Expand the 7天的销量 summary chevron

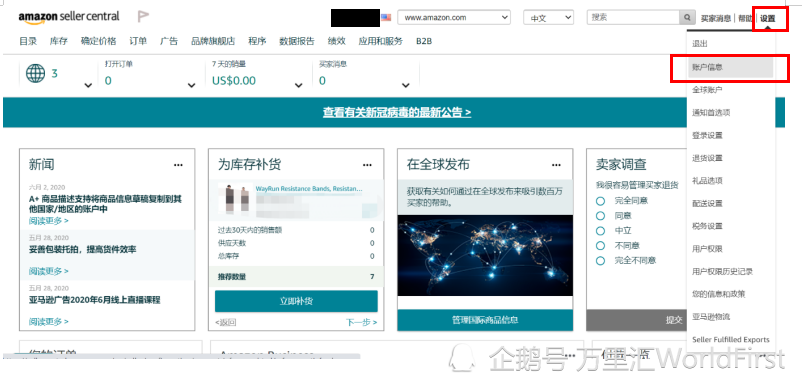298,85
